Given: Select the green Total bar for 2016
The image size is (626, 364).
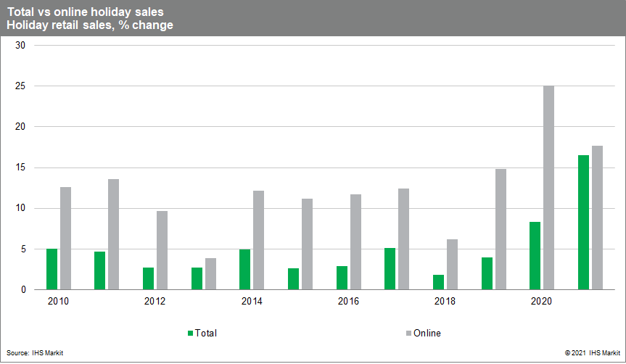Looking at the screenshot, I should pos(342,278).
